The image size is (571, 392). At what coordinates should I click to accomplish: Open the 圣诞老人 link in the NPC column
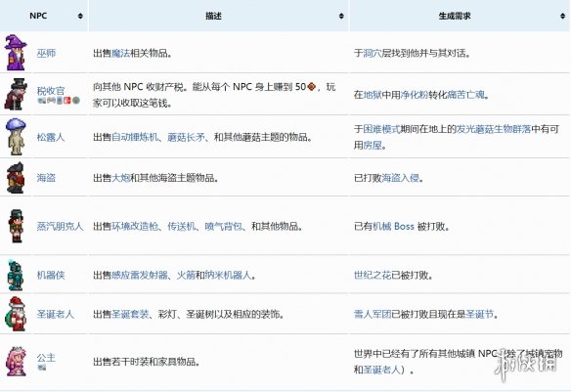click(56, 314)
